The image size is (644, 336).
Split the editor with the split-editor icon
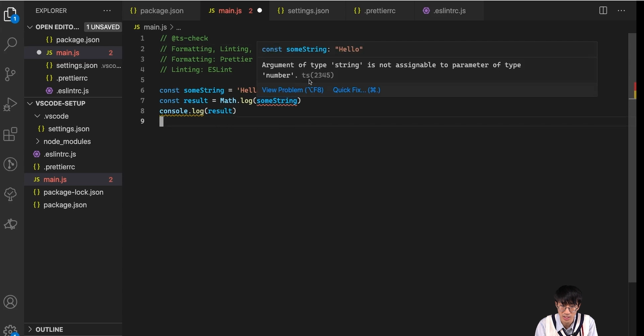click(603, 10)
